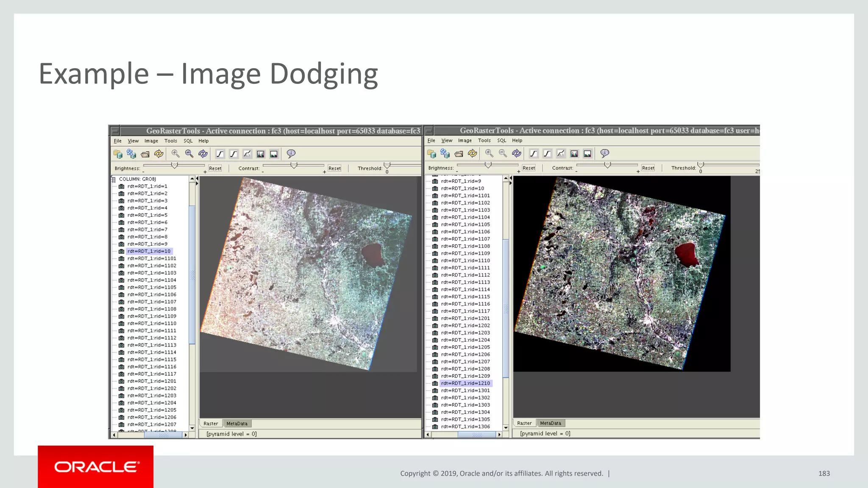
Task: Open file folder icon in left window toolbar
Action: point(145,154)
